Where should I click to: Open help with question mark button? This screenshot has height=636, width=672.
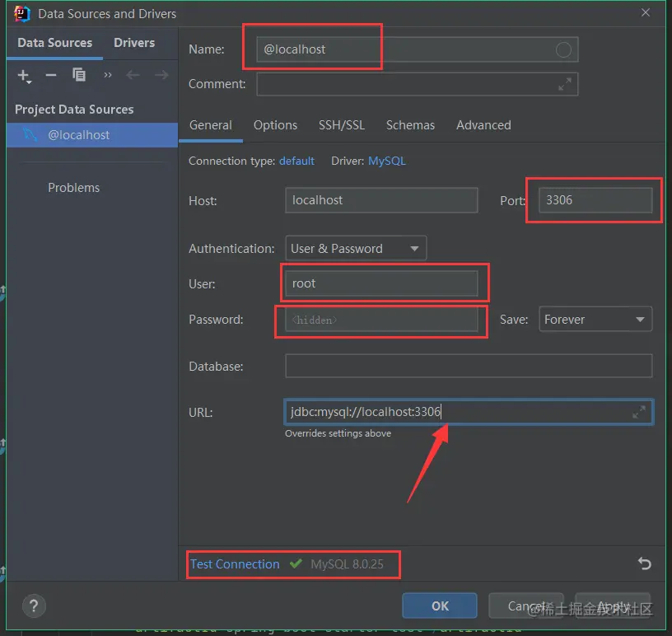click(34, 606)
